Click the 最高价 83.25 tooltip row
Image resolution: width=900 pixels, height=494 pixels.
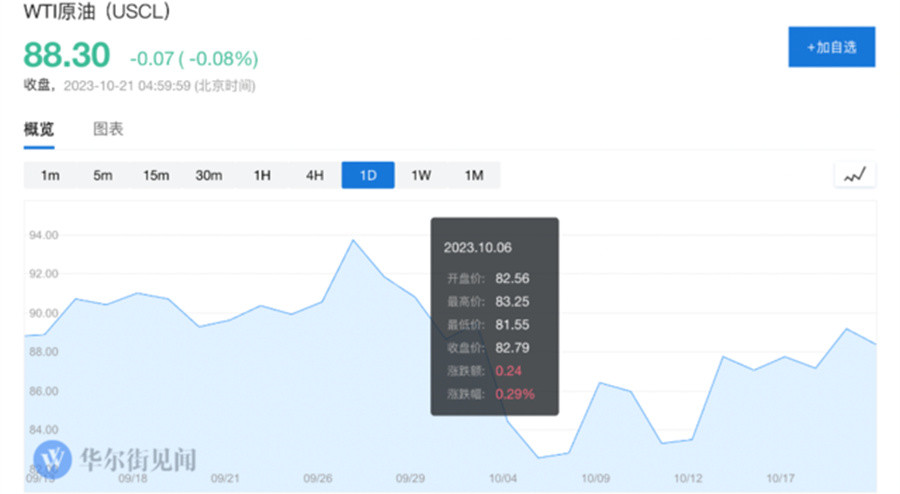[488, 302]
